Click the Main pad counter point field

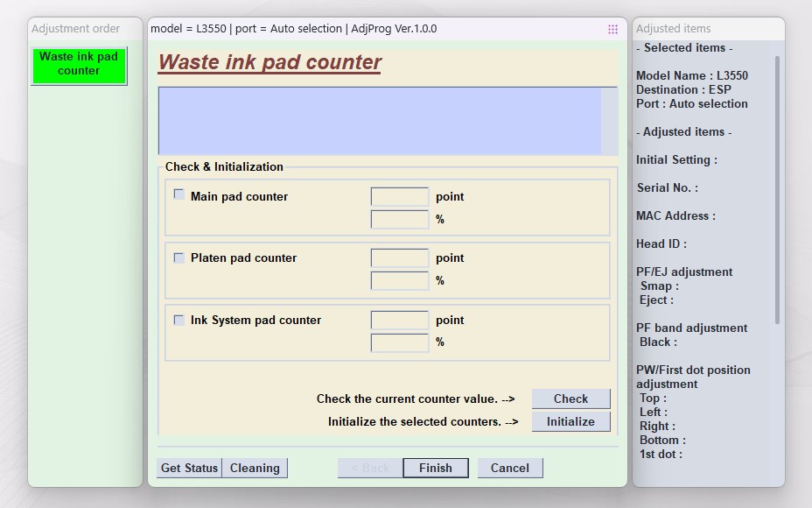[x=399, y=196]
